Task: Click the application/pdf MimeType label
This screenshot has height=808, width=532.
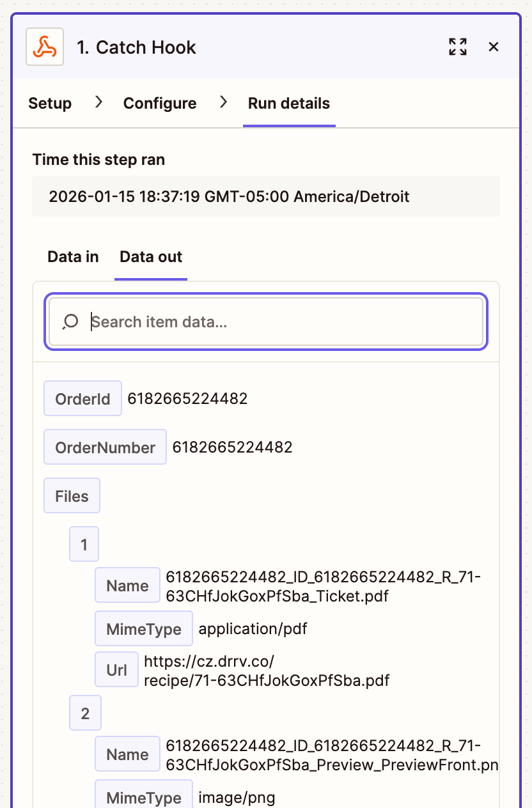Action: click(x=144, y=629)
